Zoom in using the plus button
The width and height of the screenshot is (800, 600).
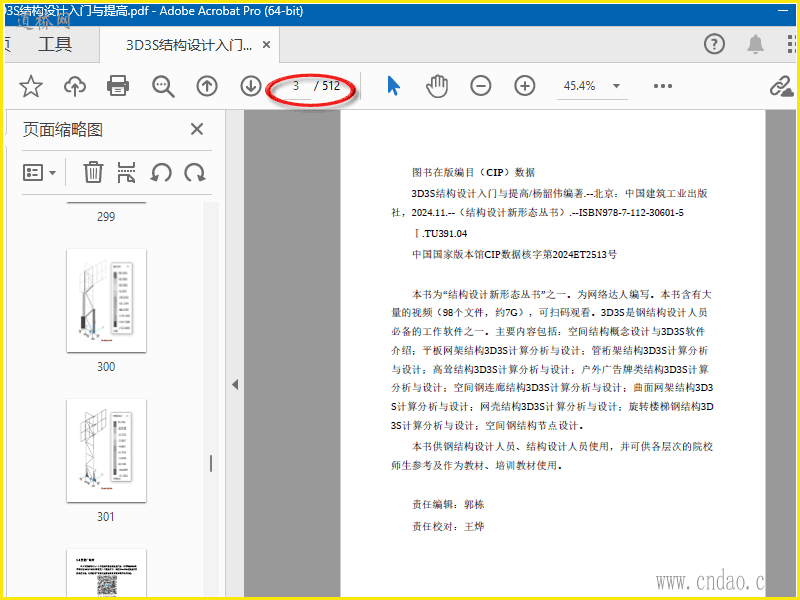click(524, 86)
